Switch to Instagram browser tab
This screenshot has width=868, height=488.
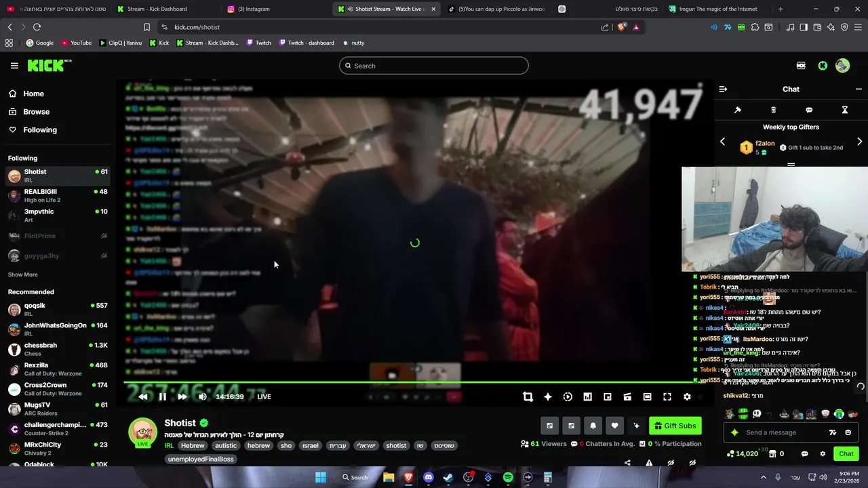click(254, 9)
